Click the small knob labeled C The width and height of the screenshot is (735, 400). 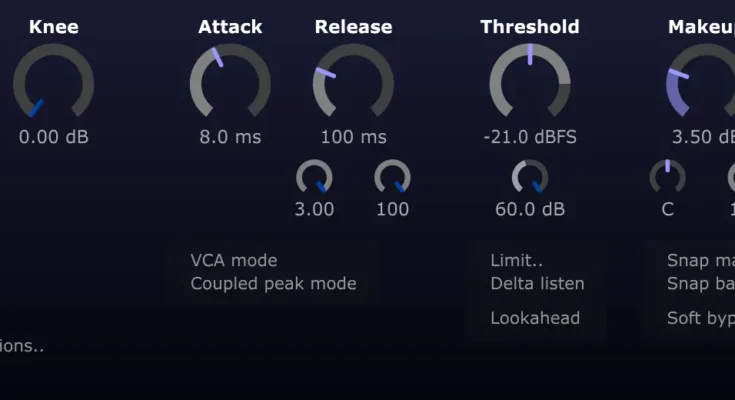tap(667, 178)
